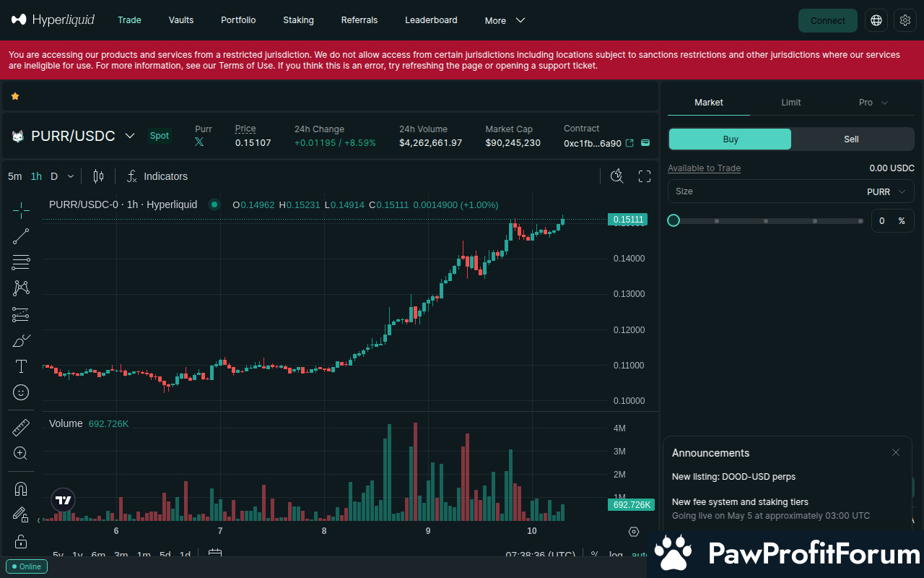924x578 pixels.
Task: Toggle the Buy order side
Action: tap(730, 139)
